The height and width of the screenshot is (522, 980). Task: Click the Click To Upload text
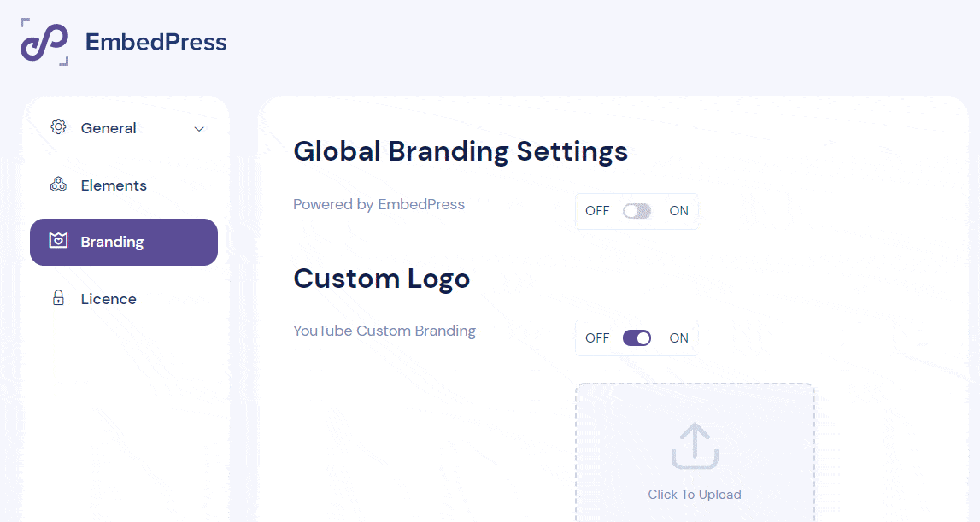(695, 495)
